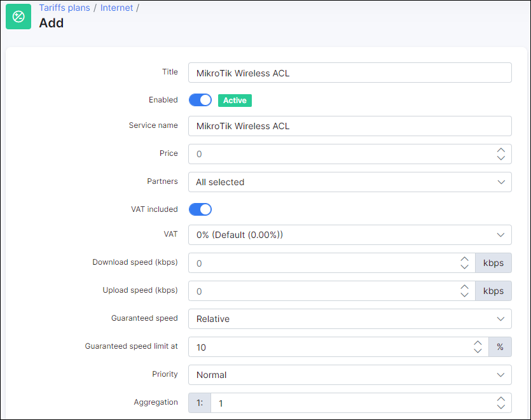Decrease the Price with down arrow

click(x=501, y=158)
